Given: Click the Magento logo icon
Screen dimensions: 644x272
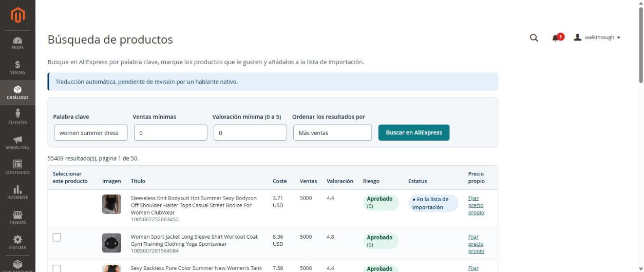Looking at the screenshot, I should [17, 15].
